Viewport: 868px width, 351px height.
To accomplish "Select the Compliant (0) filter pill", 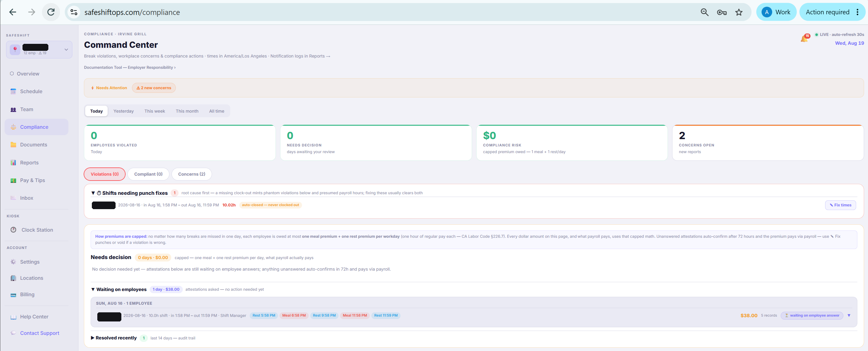I will click(148, 174).
